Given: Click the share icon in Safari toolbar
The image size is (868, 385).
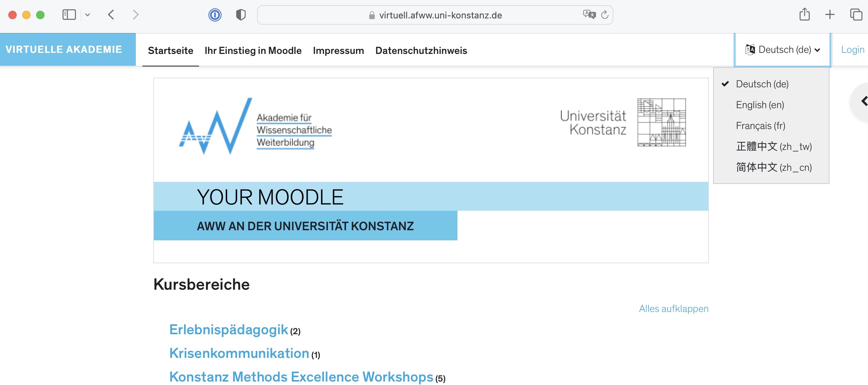Looking at the screenshot, I should point(804,14).
